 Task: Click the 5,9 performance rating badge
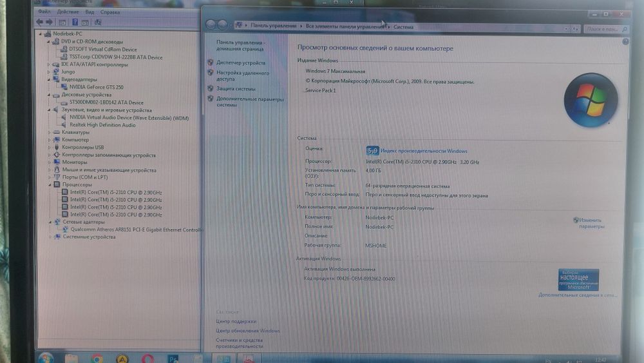pyautogui.click(x=372, y=151)
